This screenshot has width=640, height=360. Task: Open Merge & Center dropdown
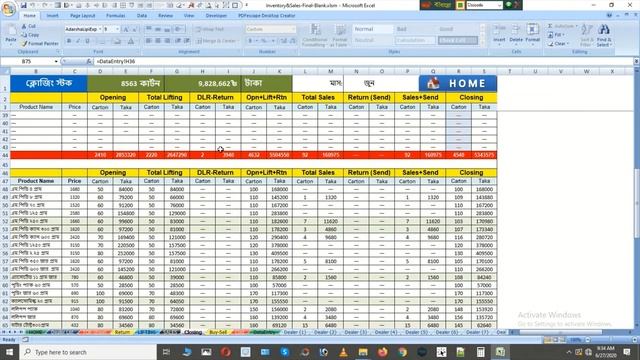click(238, 41)
